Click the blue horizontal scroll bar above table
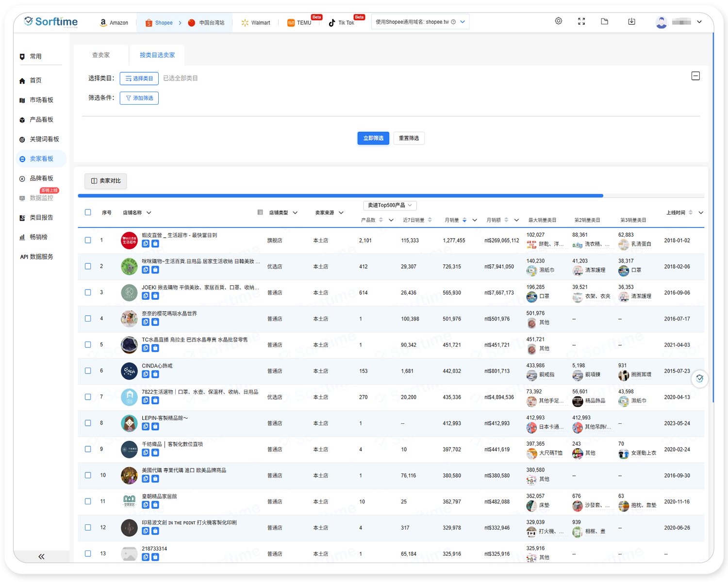 click(x=340, y=196)
